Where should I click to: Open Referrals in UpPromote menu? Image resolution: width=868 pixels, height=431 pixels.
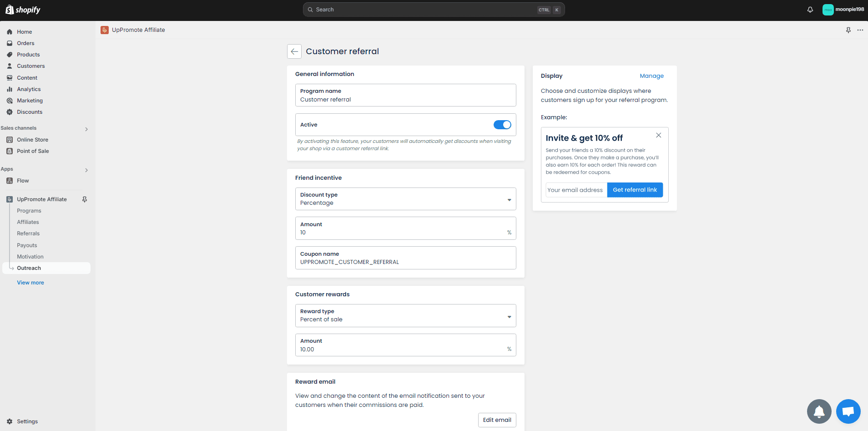point(28,233)
